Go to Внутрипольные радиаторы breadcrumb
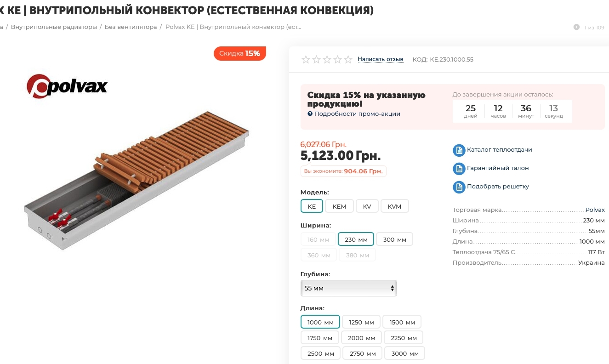Image resolution: width=609 pixels, height=364 pixels. point(54,27)
